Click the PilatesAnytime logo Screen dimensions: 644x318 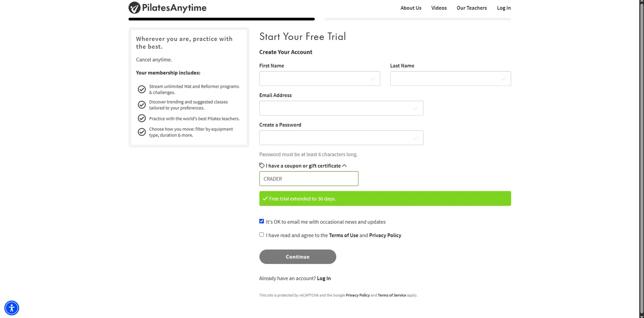point(167,8)
